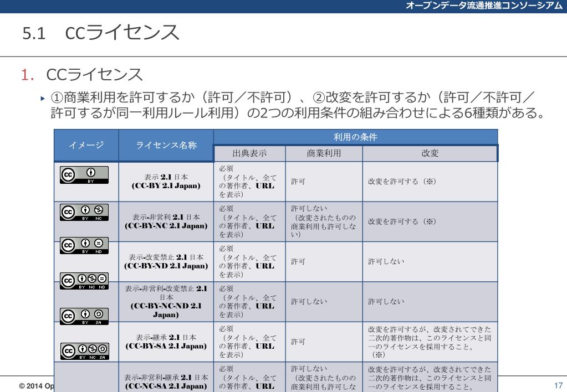Click 許可 commercial cell in CC-BY-ND row

pos(324,261)
